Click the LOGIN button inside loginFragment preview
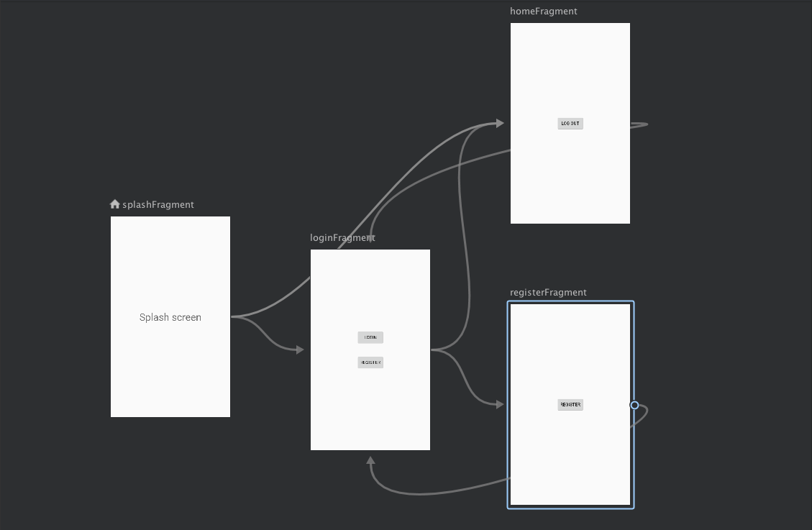This screenshot has width=812, height=530. (370, 337)
